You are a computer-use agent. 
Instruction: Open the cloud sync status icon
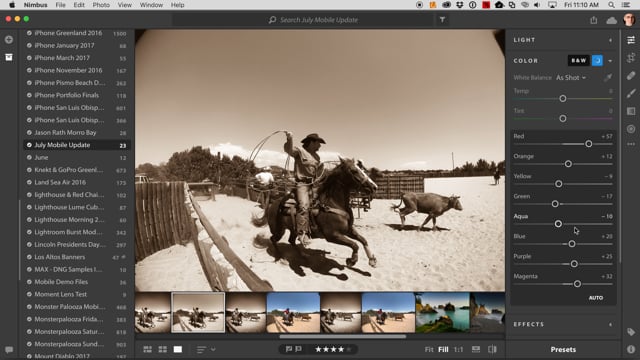[611, 20]
